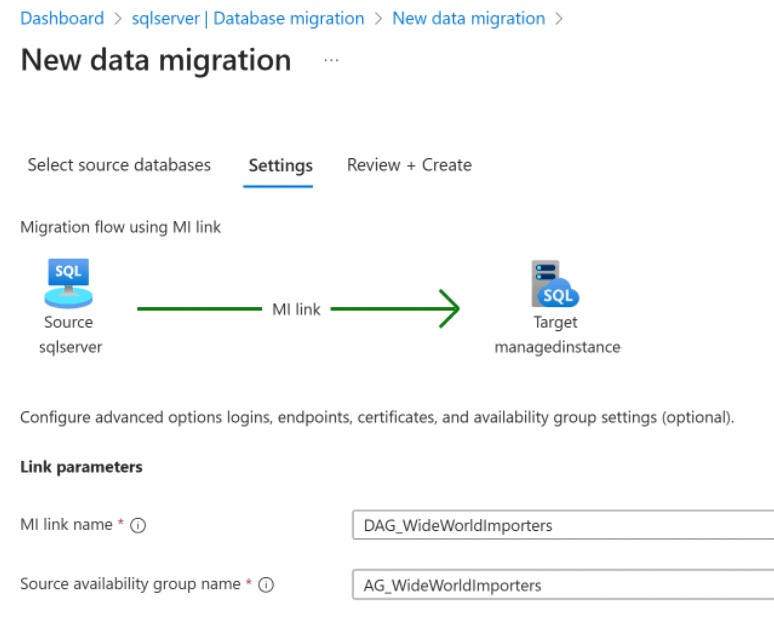Screen dimensions: 774x620
Task: Open the ellipsis menu beside the page title
Action: pyautogui.click(x=331, y=60)
